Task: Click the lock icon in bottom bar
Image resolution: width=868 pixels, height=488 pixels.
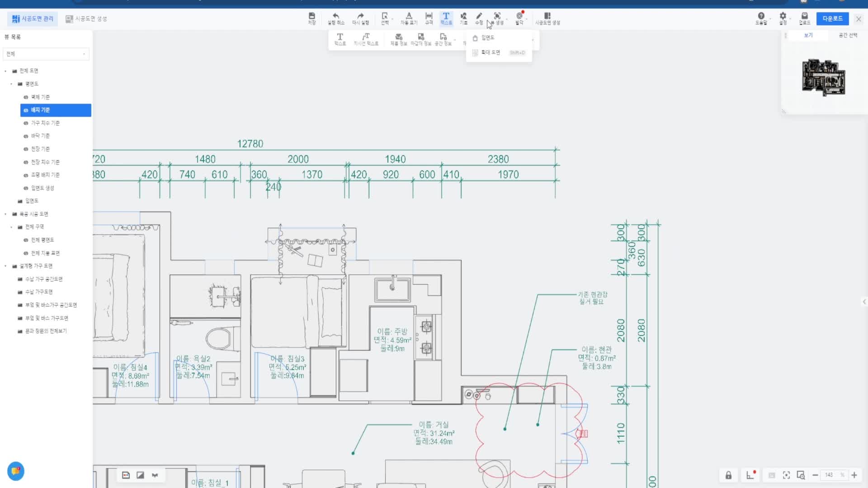Action: (728, 475)
